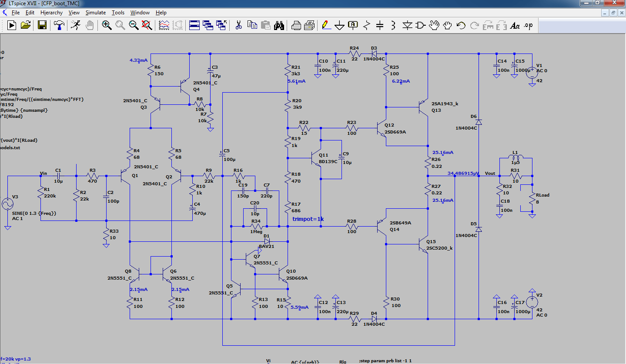Click the f=20k vp=1.3 text
Screen dimensions: 626x364
(16, 359)
